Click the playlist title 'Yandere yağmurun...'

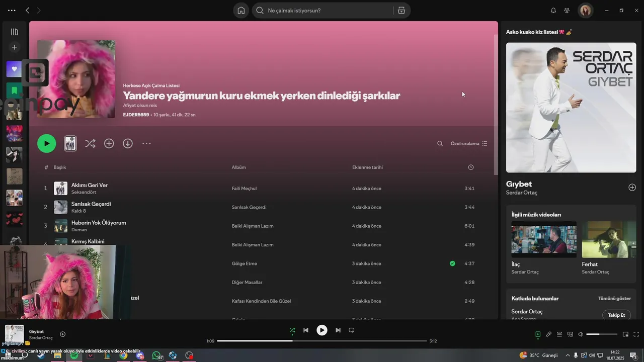[x=261, y=96]
